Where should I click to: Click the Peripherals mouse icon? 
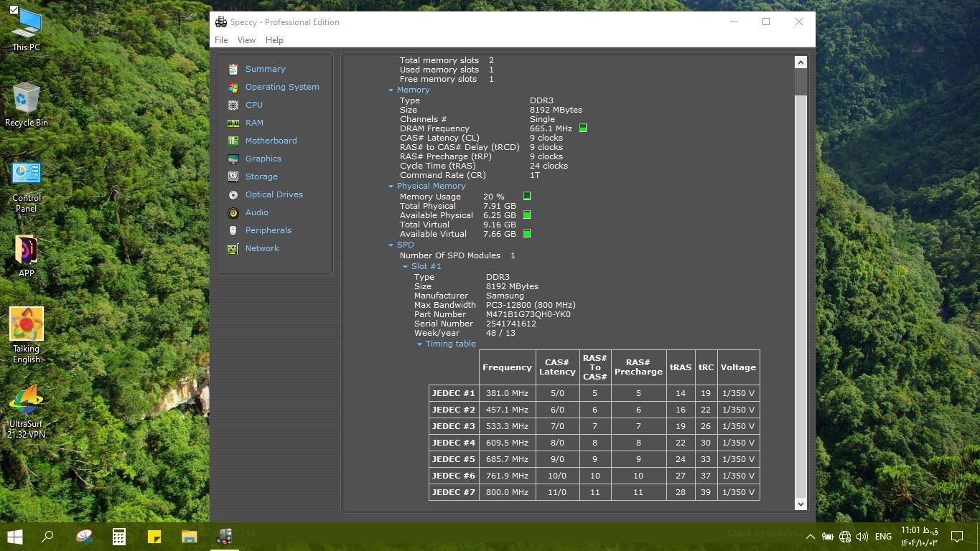(x=233, y=230)
